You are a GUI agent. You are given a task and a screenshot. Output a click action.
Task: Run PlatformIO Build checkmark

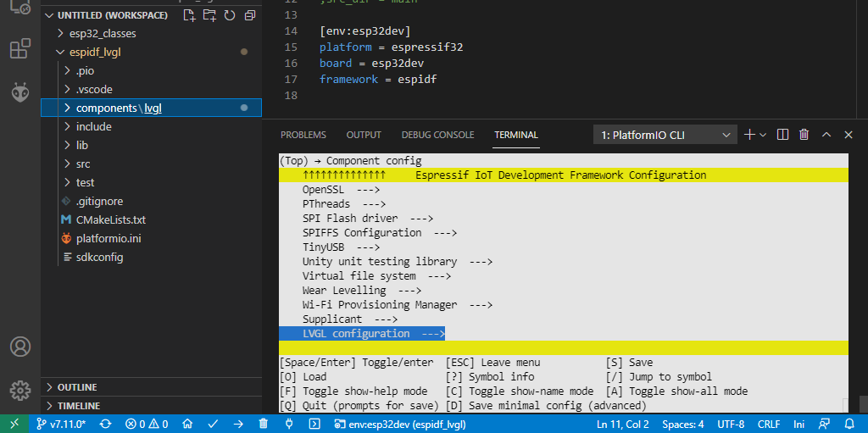pyautogui.click(x=213, y=425)
